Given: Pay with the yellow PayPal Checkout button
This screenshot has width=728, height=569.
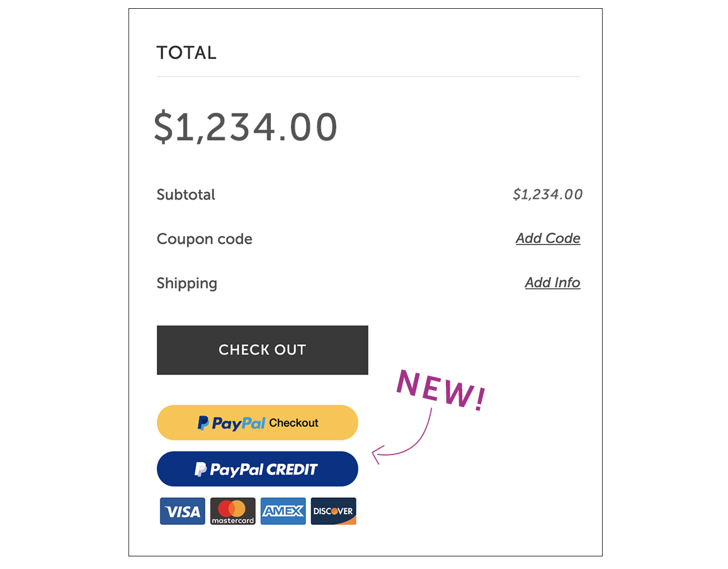Looking at the screenshot, I should click(257, 422).
